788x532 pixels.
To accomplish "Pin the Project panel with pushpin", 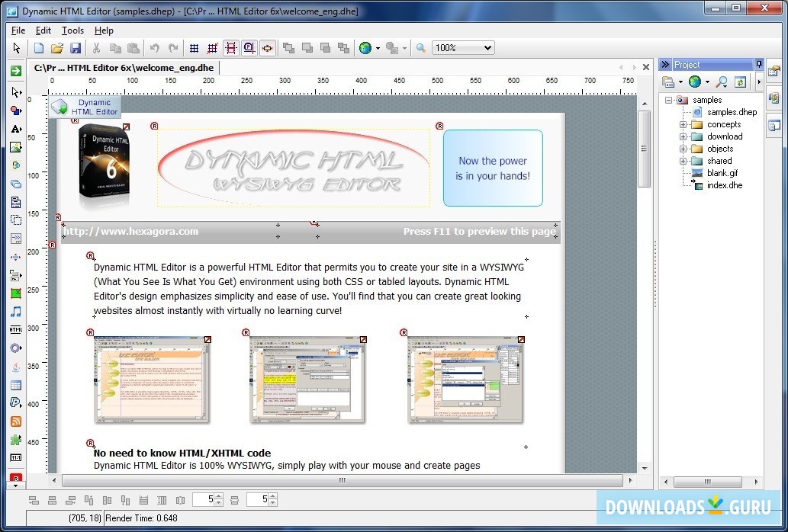I will pos(759,64).
